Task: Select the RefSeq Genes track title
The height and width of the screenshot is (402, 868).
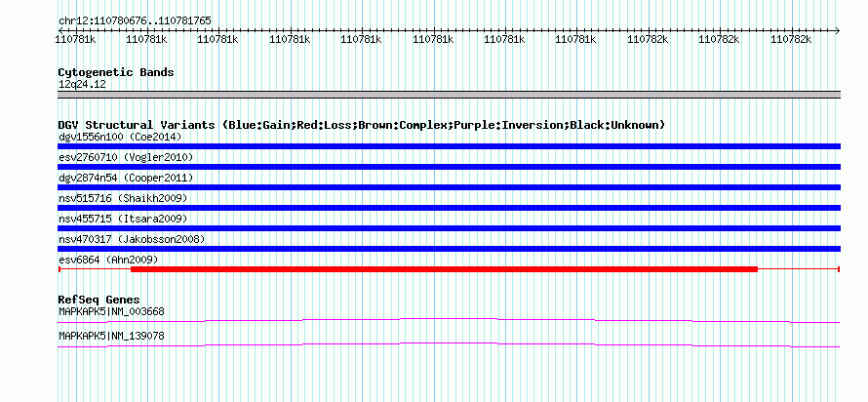Action: click(99, 300)
